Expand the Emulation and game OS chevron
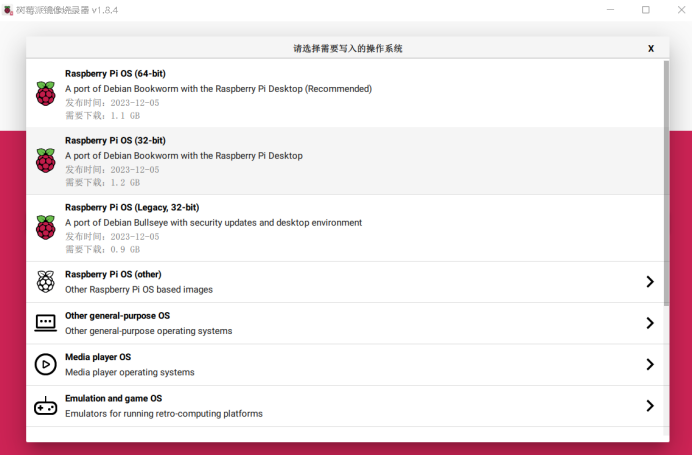Viewport: 693px width, 456px height. coord(650,406)
